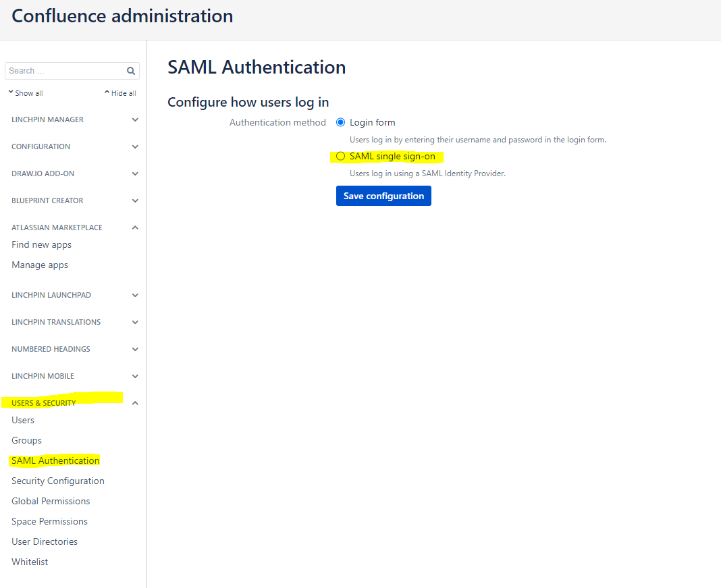
Task: Select the Login form authentication method
Action: click(340, 122)
